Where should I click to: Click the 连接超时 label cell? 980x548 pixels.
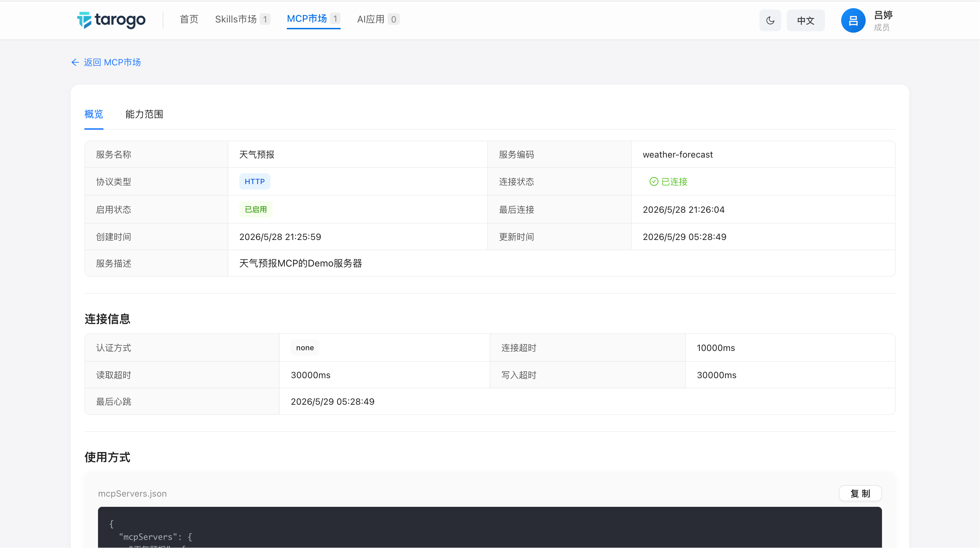point(587,348)
